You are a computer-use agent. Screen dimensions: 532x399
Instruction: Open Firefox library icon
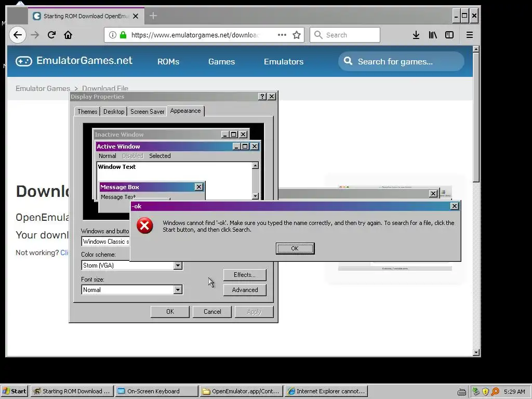click(433, 35)
